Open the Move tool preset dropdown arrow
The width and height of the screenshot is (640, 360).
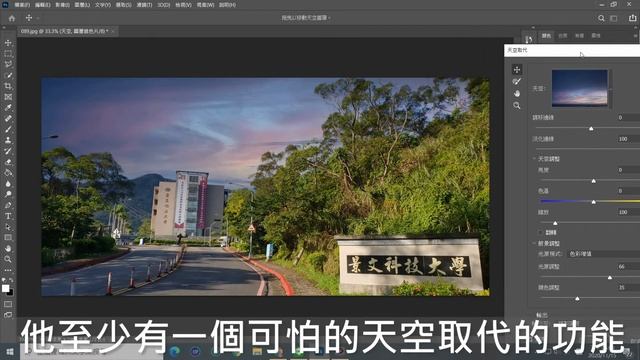coord(38,18)
